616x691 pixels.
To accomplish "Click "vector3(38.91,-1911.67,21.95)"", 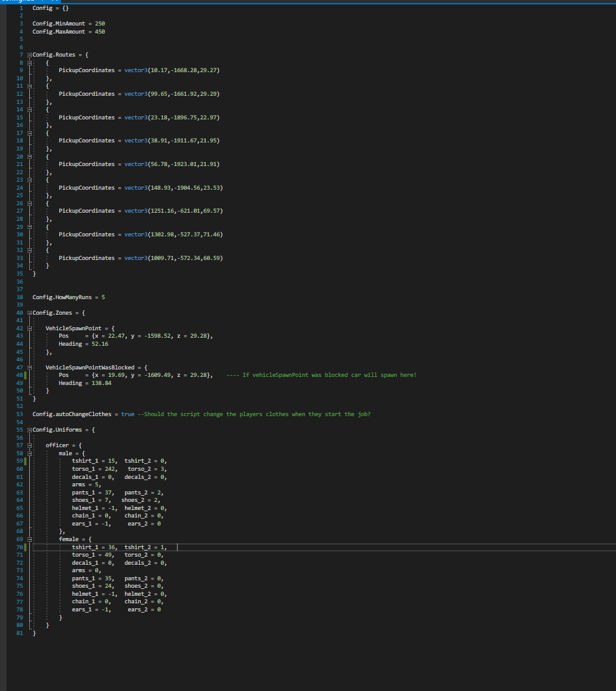I will [172, 141].
